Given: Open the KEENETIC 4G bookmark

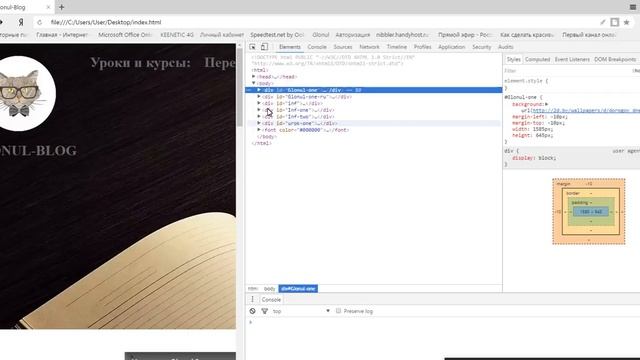Looking at the screenshot, I should click(177, 35).
